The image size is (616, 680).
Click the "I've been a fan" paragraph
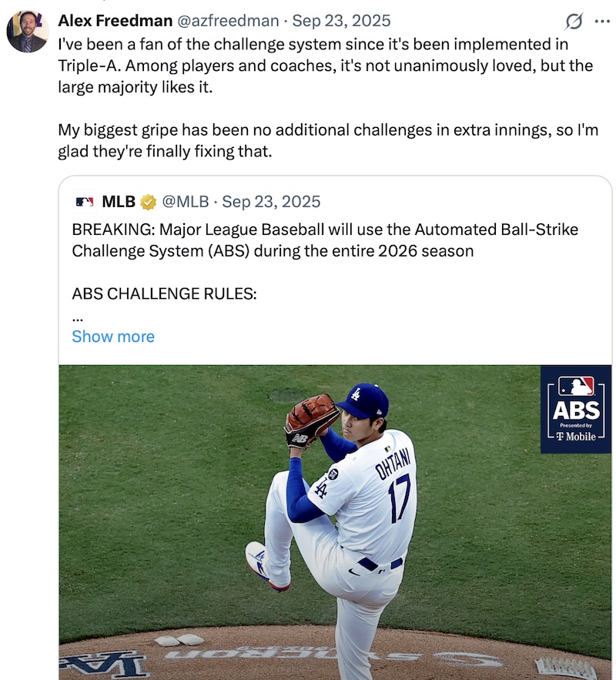click(325, 65)
